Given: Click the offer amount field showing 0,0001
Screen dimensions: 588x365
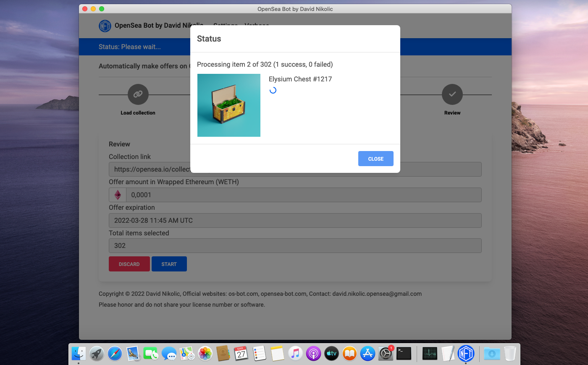Looking at the screenshot, I should coord(304,195).
